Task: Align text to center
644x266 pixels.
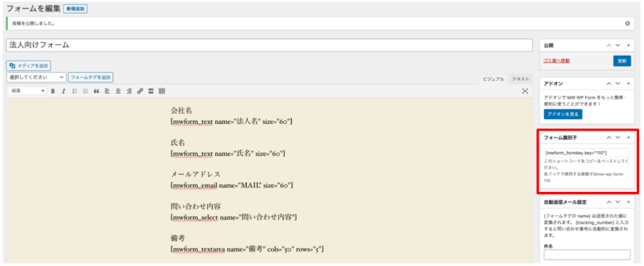Action: coord(118,91)
